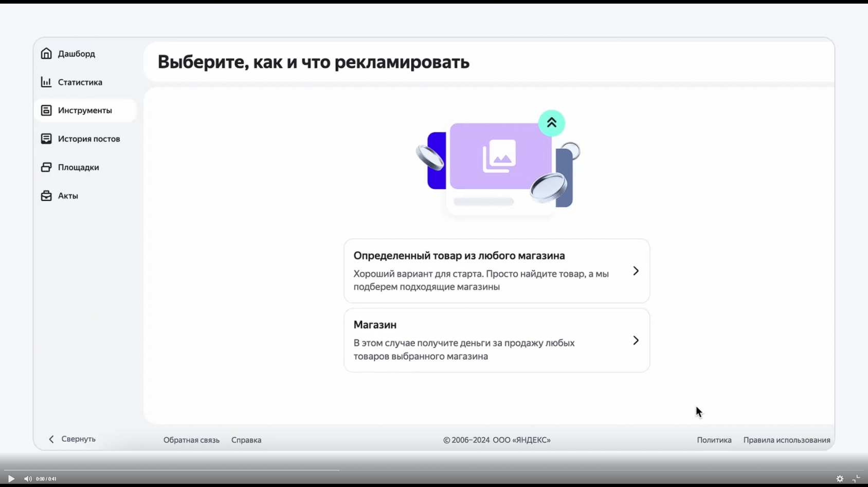The height and width of the screenshot is (487, 868).
Task: Collapse sidebar with Свернуть chevron
Action: (x=51, y=439)
